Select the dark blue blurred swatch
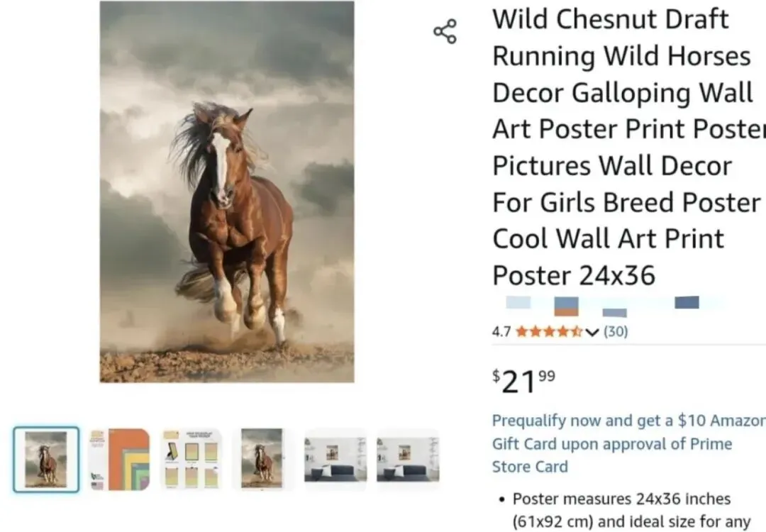 (687, 302)
